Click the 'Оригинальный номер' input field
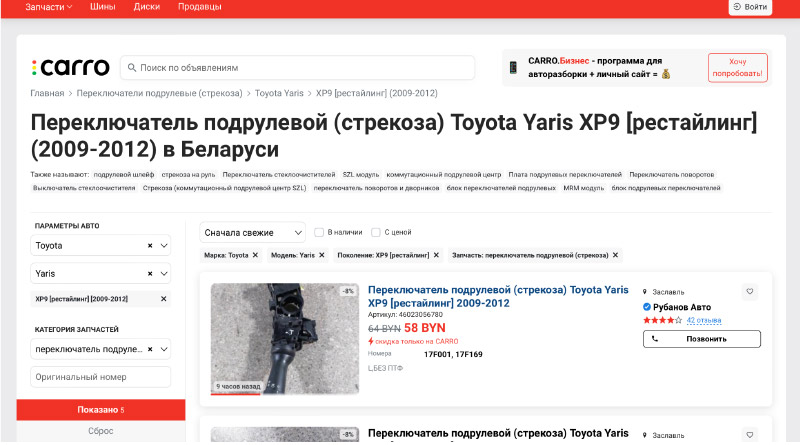 (x=93, y=377)
